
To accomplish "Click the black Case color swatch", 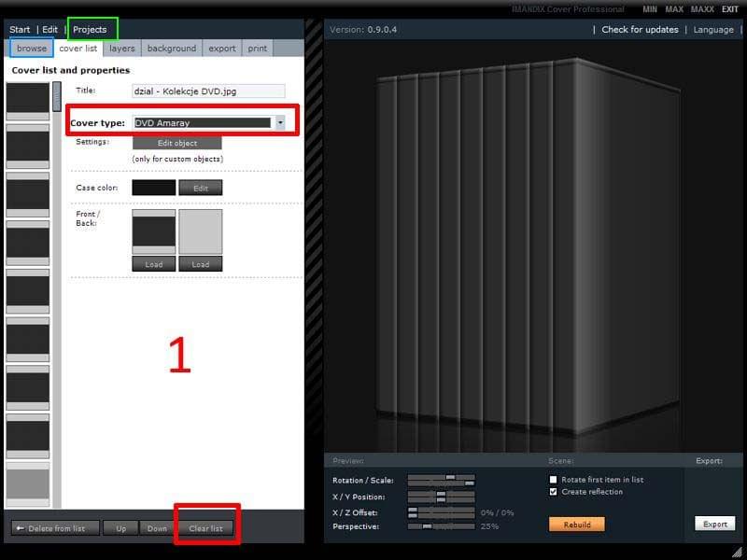I will pyautogui.click(x=153, y=188).
